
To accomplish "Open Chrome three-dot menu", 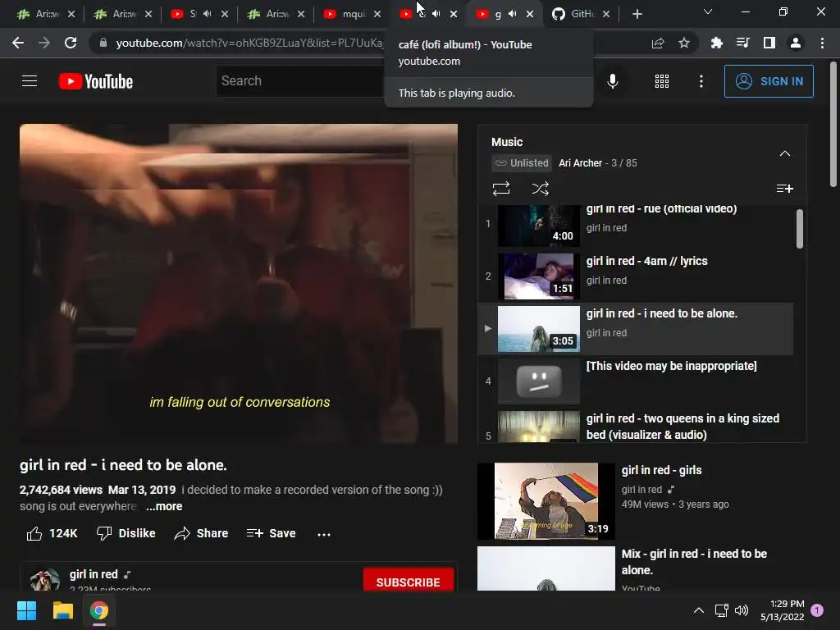I will (822, 43).
